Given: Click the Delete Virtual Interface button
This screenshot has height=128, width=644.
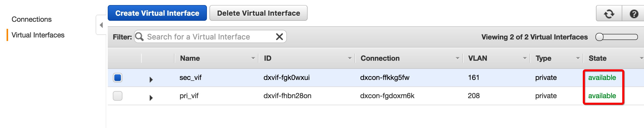Looking at the screenshot, I should click(x=258, y=13).
